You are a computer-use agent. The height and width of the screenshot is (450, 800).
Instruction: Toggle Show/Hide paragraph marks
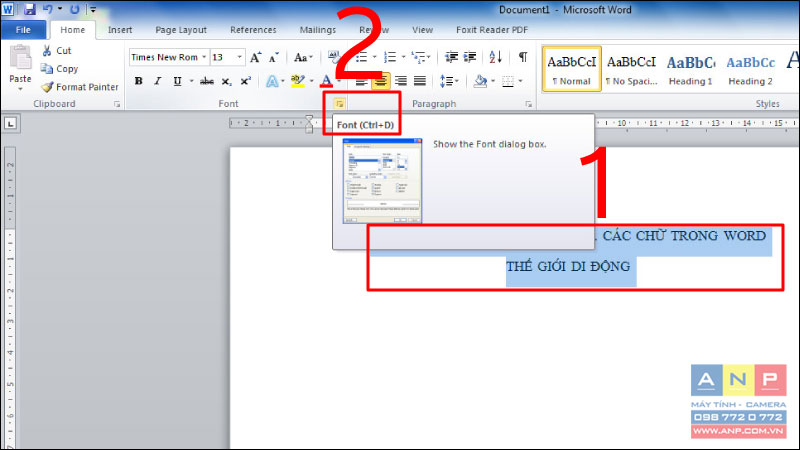(523, 57)
